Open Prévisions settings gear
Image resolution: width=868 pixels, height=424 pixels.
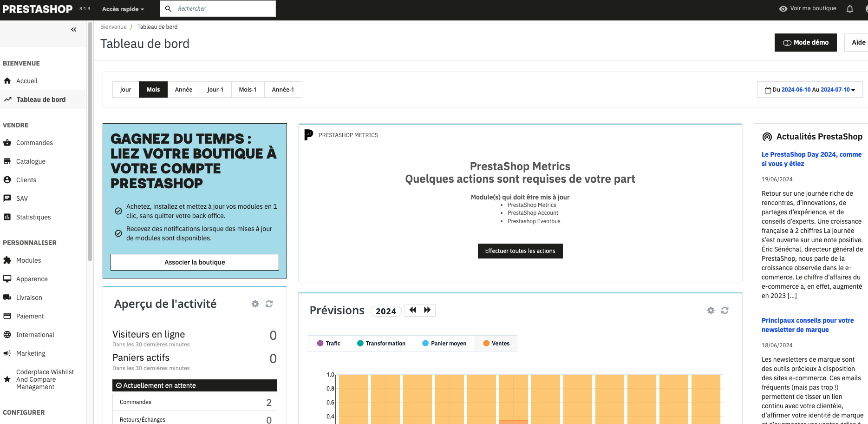[711, 311]
